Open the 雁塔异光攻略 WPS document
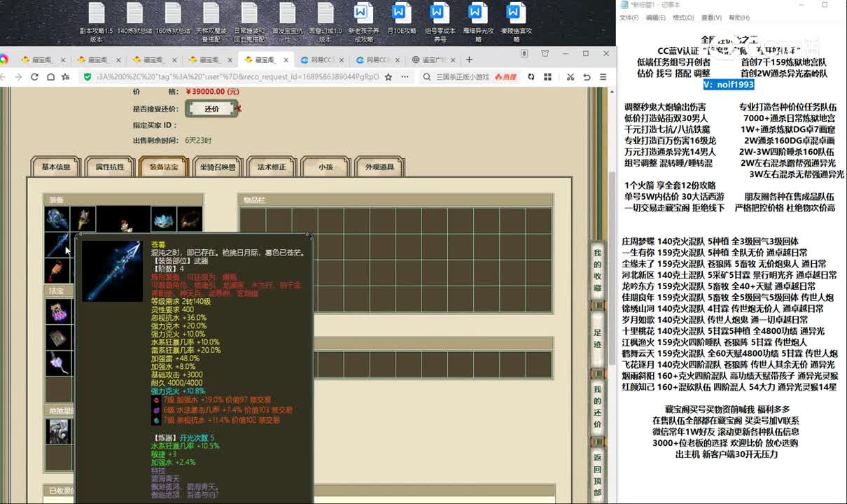This screenshot has width=847, height=504. (477, 23)
